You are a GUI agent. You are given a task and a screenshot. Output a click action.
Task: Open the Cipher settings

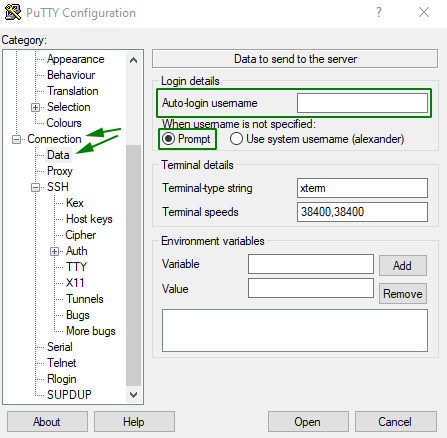click(x=81, y=235)
